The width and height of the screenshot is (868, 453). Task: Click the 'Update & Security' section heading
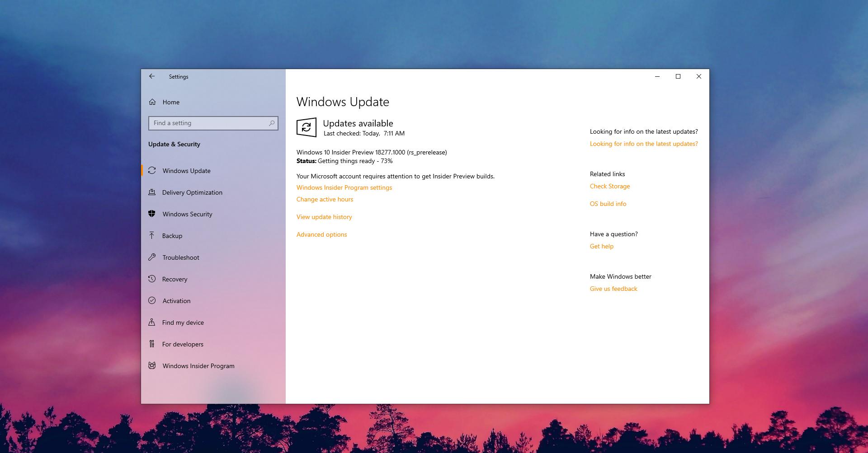[x=174, y=144]
